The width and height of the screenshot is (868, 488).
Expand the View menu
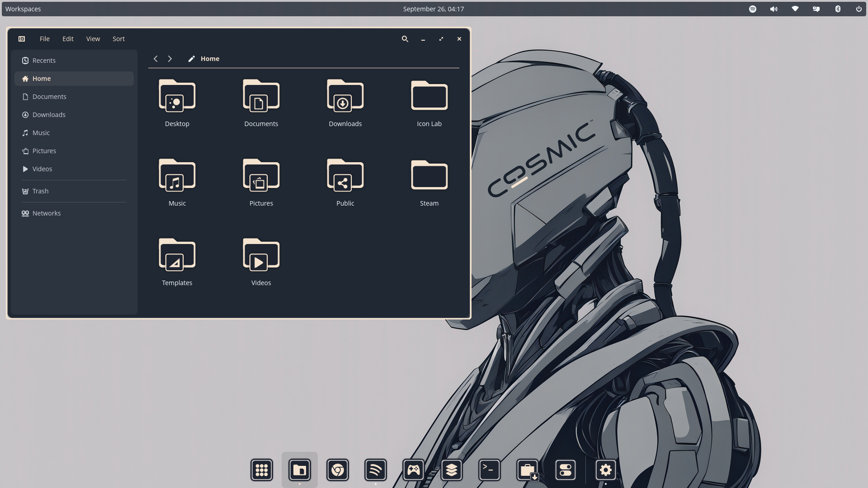(x=93, y=39)
